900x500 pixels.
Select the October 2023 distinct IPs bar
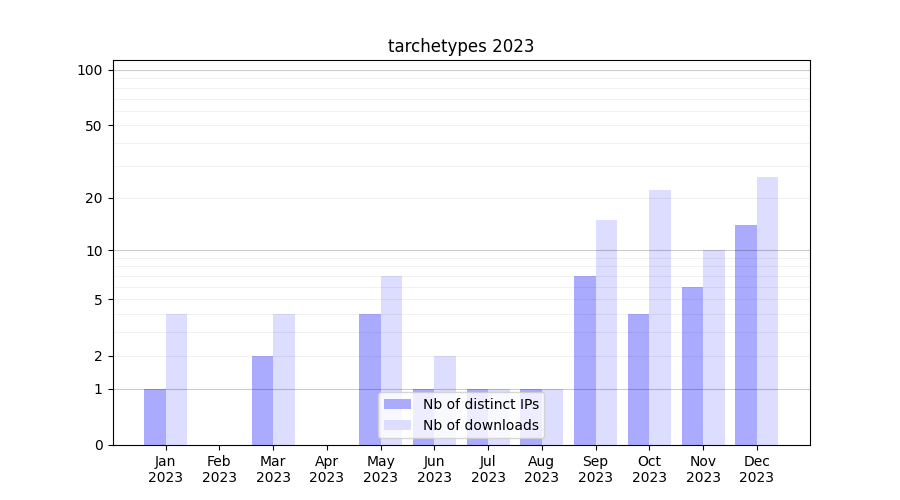pos(638,379)
